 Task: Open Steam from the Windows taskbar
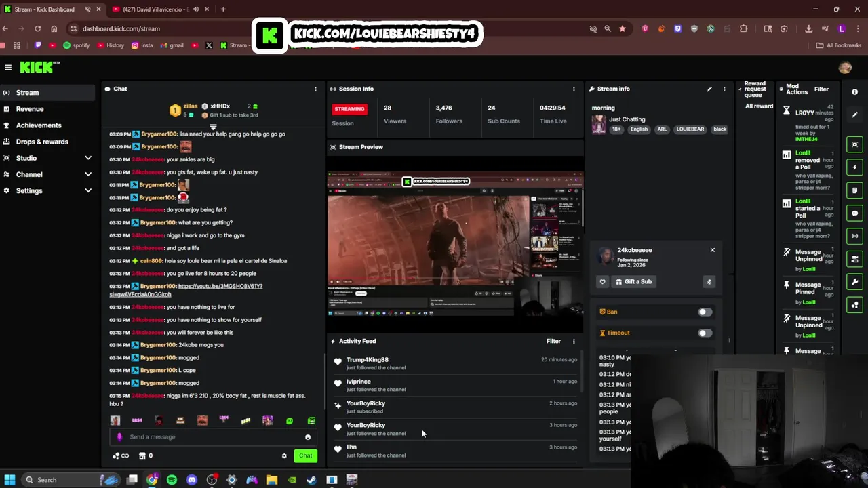click(x=312, y=480)
